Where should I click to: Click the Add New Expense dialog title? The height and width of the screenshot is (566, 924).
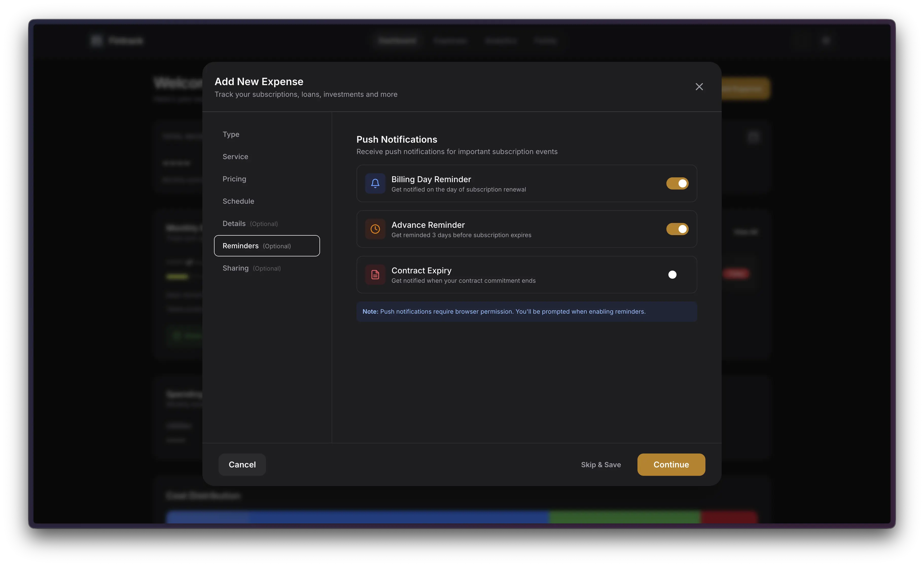[259, 81]
